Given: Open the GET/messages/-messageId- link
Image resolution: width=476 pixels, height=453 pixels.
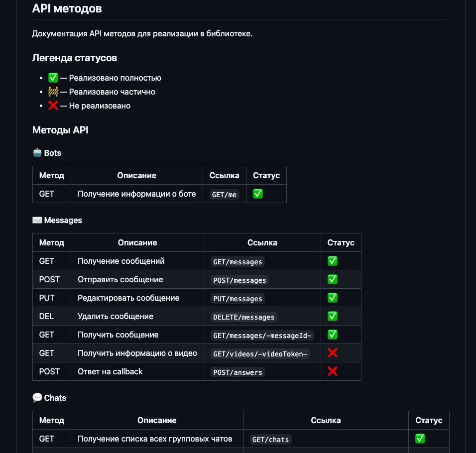Looking at the screenshot, I should point(262,336).
